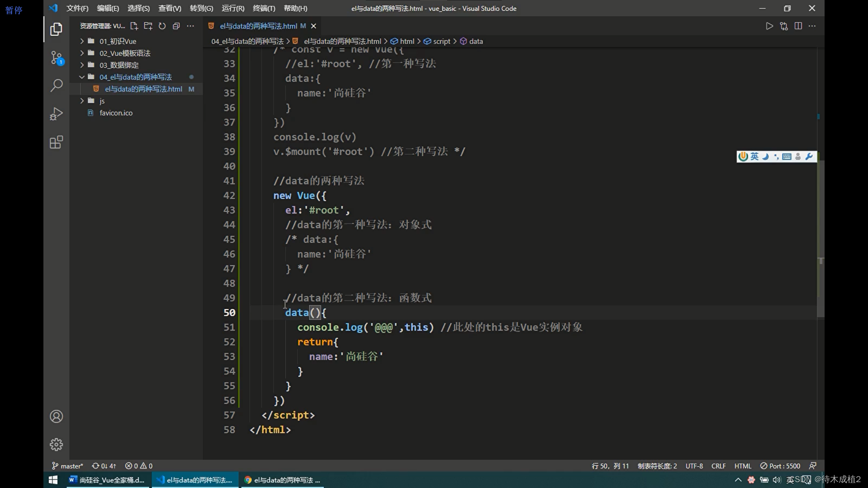Toggle the taskbar volume icon
Viewport: 868px width, 488px height.
tap(777, 480)
